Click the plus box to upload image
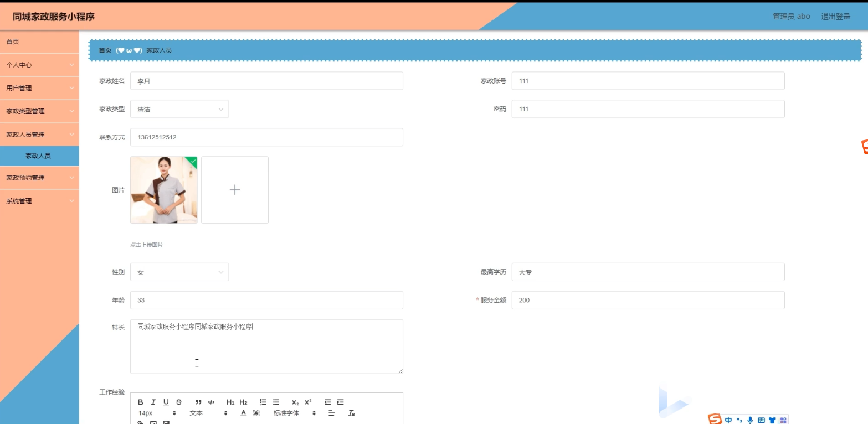Image resolution: width=868 pixels, height=424 pixels. 235,190
